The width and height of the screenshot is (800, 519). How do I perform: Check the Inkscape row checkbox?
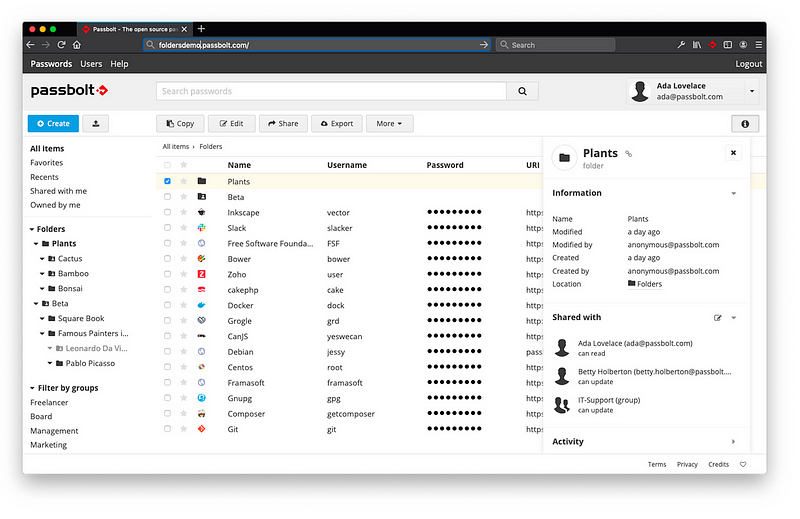tap(167, 212)
